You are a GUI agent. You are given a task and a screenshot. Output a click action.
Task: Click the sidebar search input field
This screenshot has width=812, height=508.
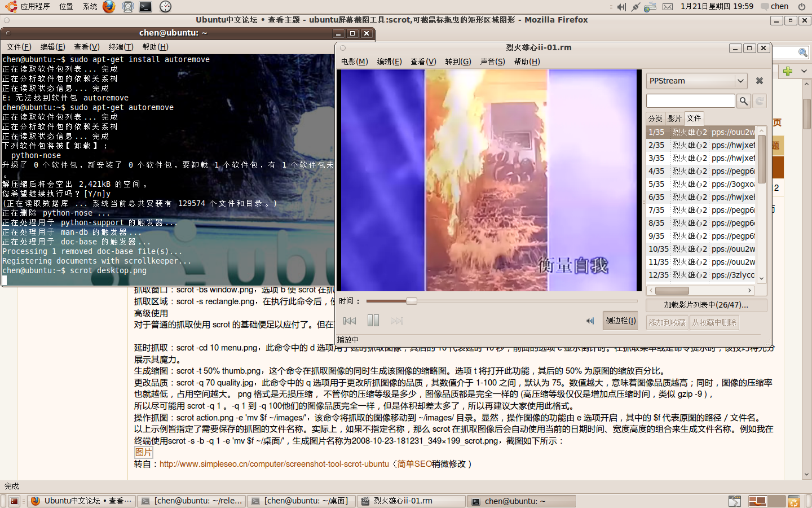pos(691,101)
